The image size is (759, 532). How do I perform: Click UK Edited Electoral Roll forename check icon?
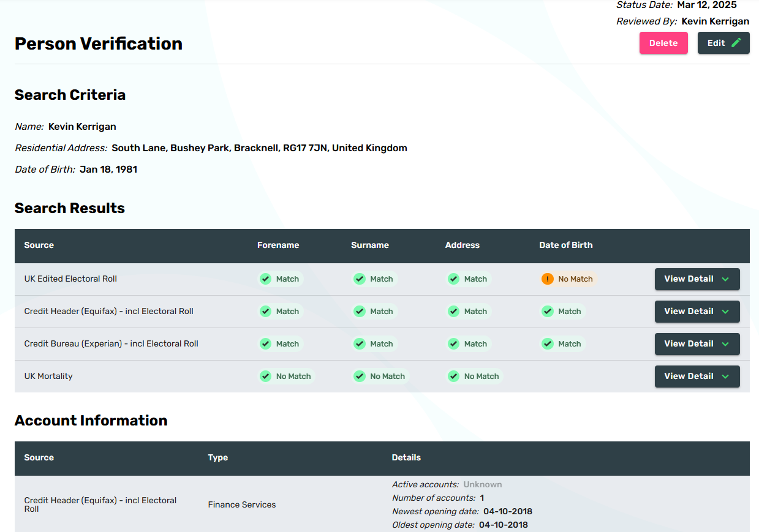(265, 279)
